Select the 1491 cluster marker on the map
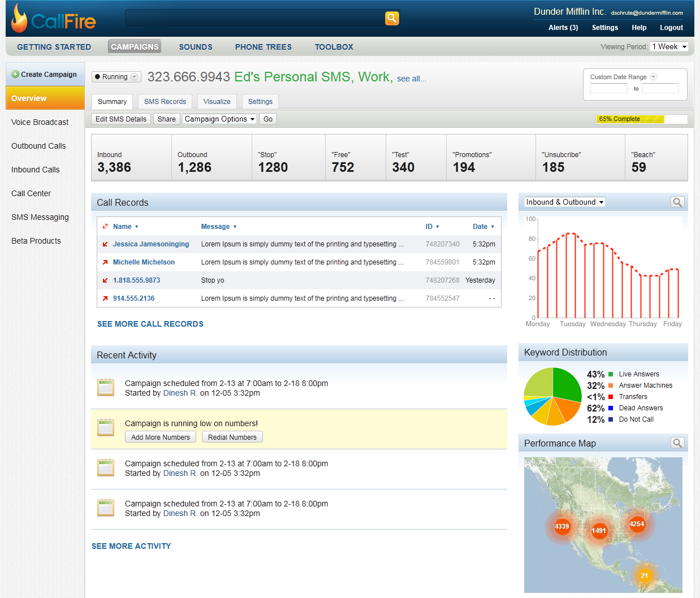This screenshot has height=598, width=700. point(599,530)
